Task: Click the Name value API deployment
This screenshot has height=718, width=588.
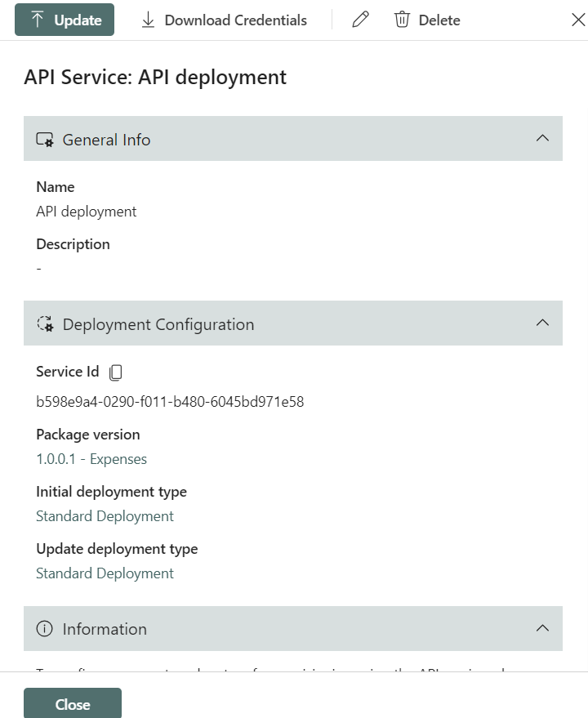Action: tap(87, 212)
